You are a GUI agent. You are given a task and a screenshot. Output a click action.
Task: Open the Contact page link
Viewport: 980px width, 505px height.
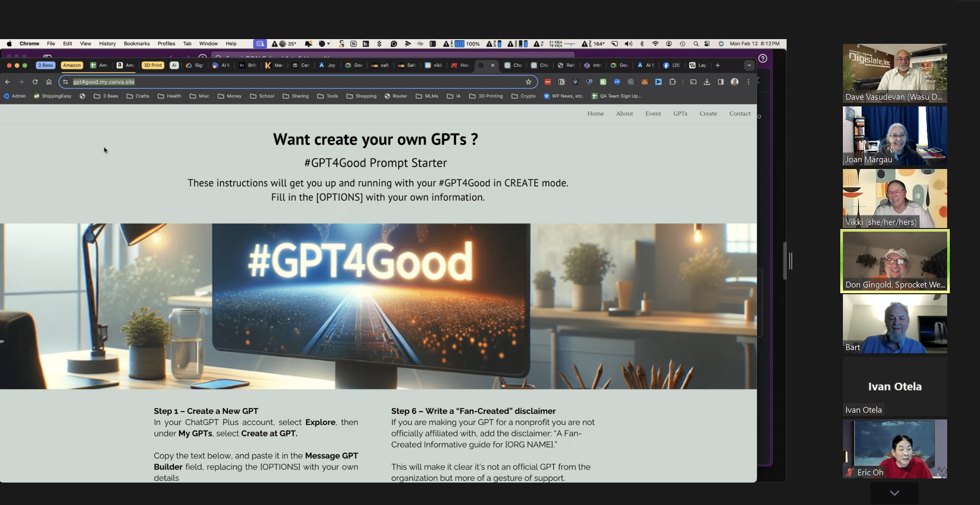point(740,114)
